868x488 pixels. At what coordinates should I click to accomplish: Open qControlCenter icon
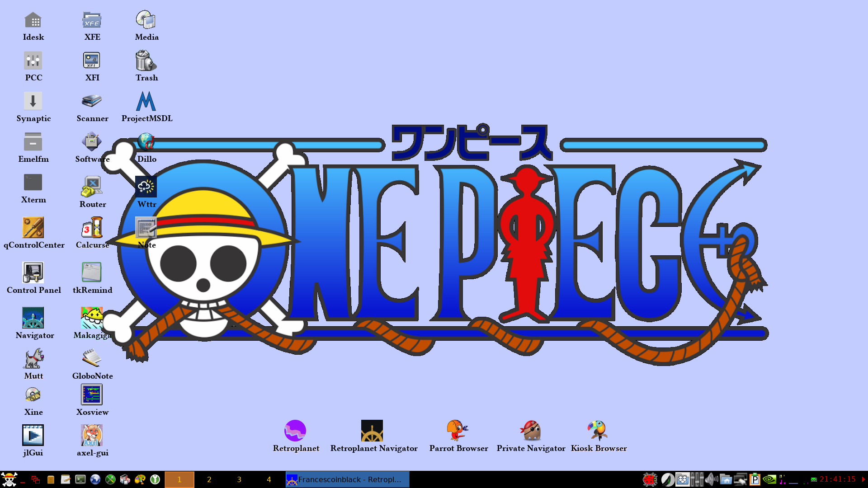point(33,227)
